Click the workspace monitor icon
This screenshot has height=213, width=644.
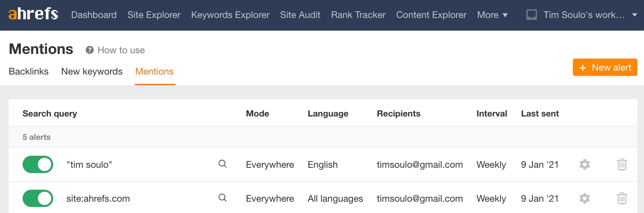pos(531,15)
